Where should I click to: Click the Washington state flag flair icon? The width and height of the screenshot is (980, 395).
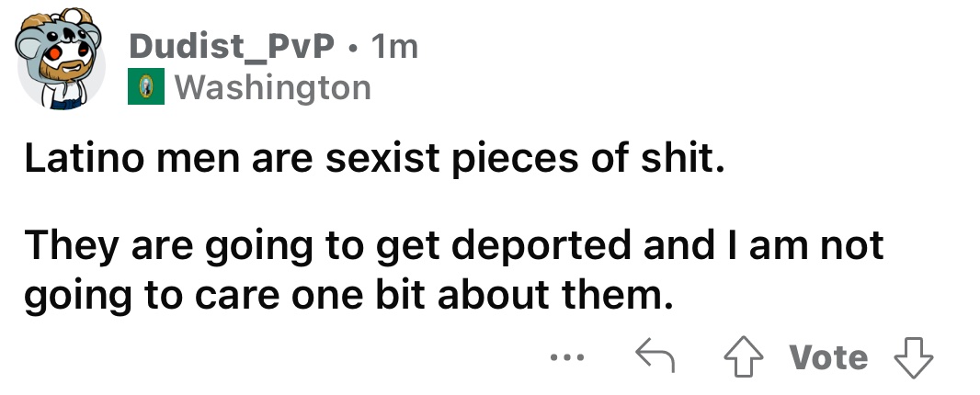[145, 88]
